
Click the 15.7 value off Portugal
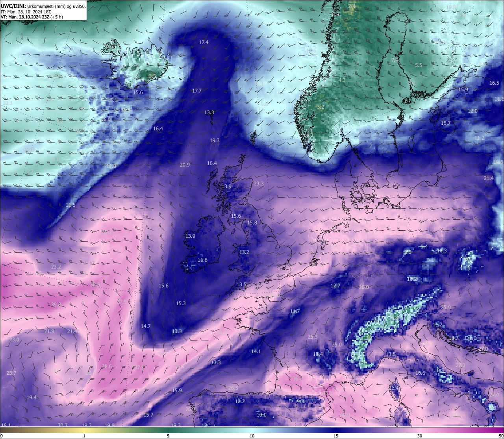148,415
